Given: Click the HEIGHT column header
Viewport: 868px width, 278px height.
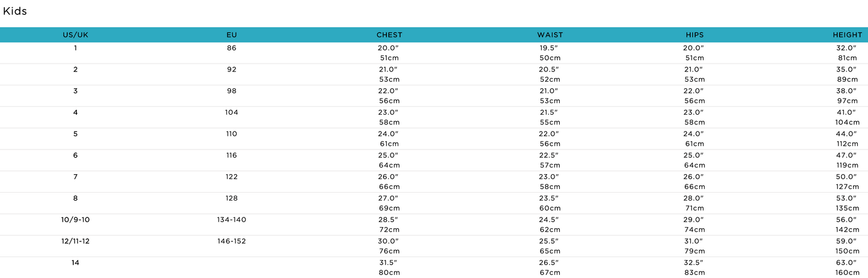Looking at the screenshot, I should tap(847, 35).
